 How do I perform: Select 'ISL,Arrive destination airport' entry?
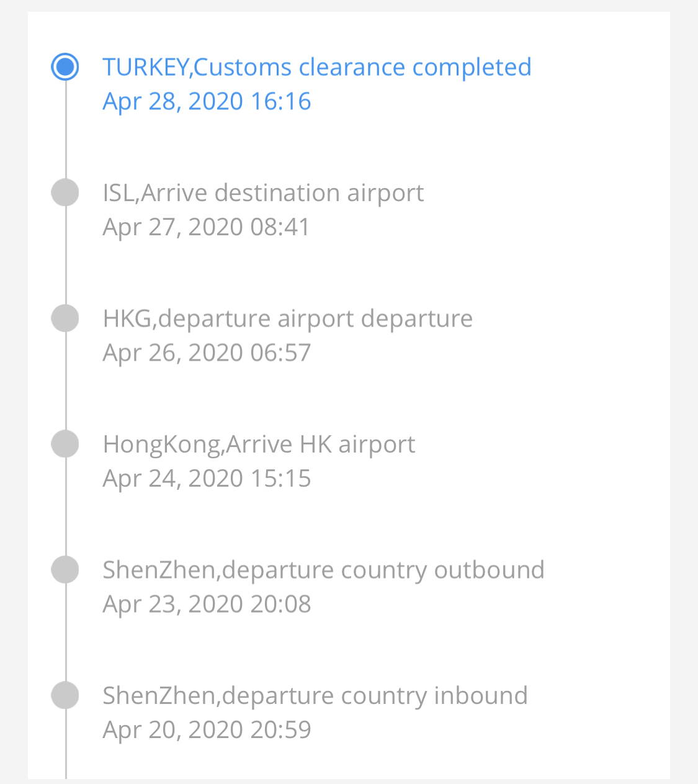263,193
